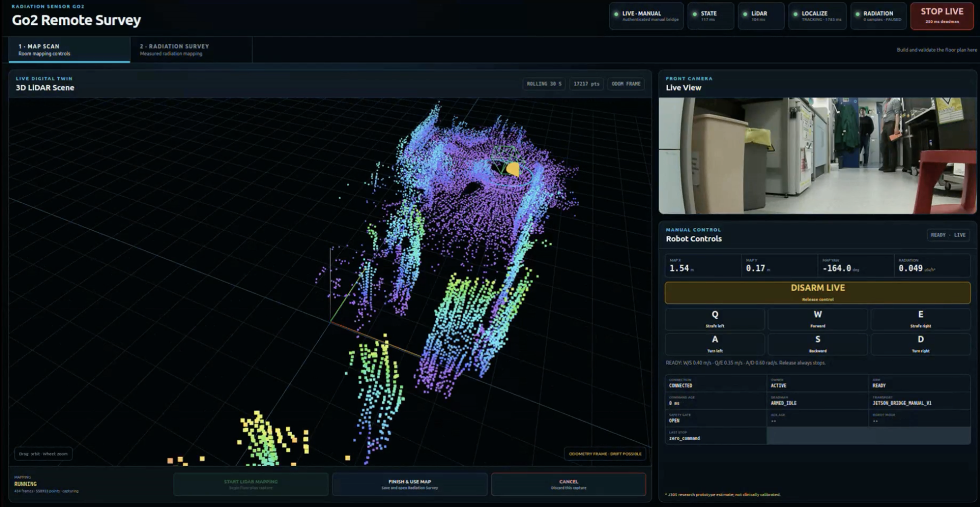This screenshot has height=507, width=980.
Task: Click the 17217 pts badge
Action: 586,84
